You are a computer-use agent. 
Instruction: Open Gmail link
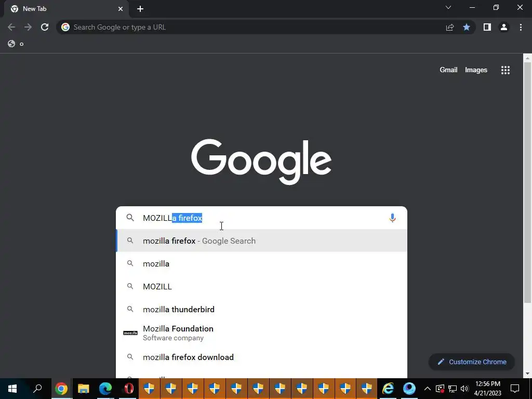coord(448,70)
